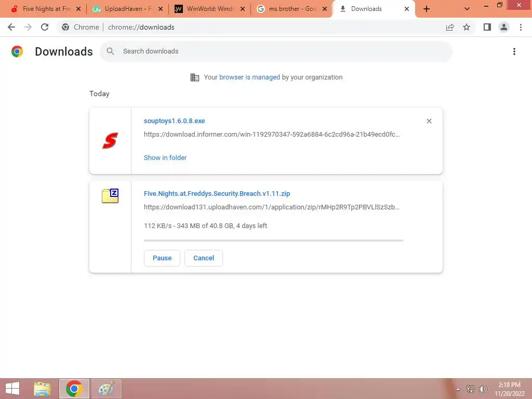Remove souptoys1.6.0.8.exe from the list
The height and width of the screenshot is (399, 532).
429,121
